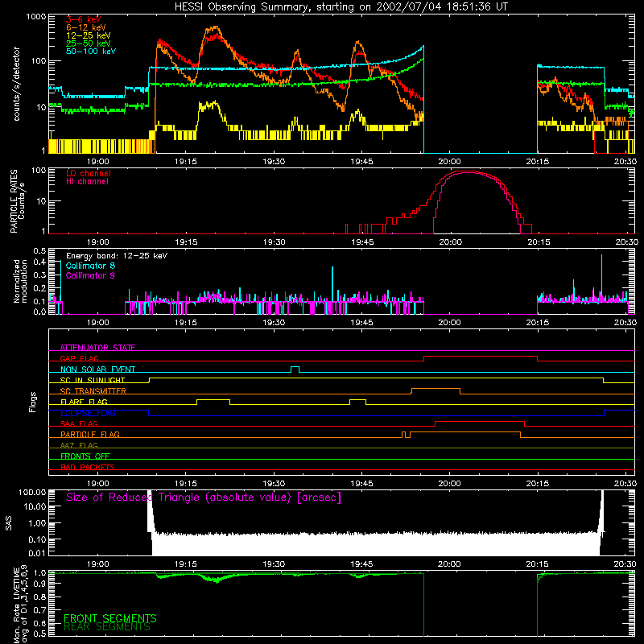Click the PARTICLE FLAG label
This screenshot has width=644, height=644.
click(90, 434)
